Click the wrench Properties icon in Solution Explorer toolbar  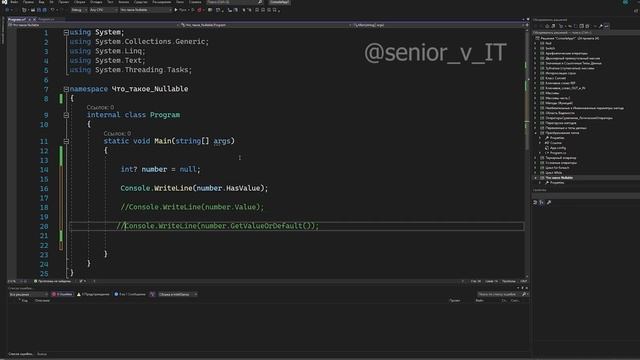pyautogui.click(x=600, y=26)
